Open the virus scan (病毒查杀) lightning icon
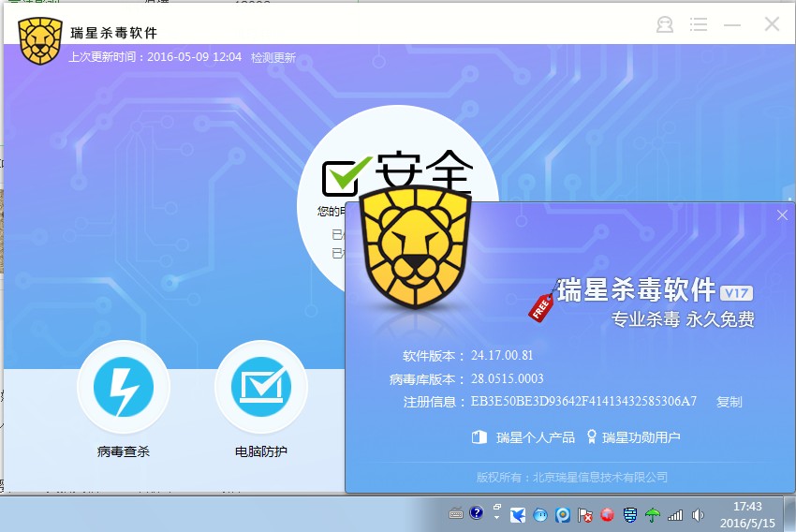This screenshot has height=532, width=796. coord(124,386)
